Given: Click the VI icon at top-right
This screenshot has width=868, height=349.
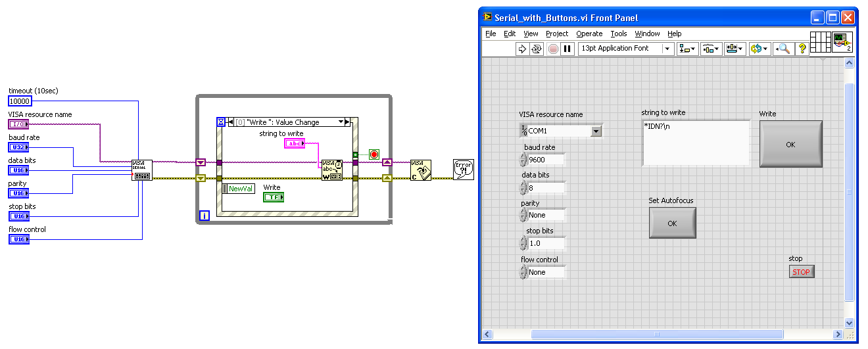Looking at the screenshot, I should [x=842, y=43].
